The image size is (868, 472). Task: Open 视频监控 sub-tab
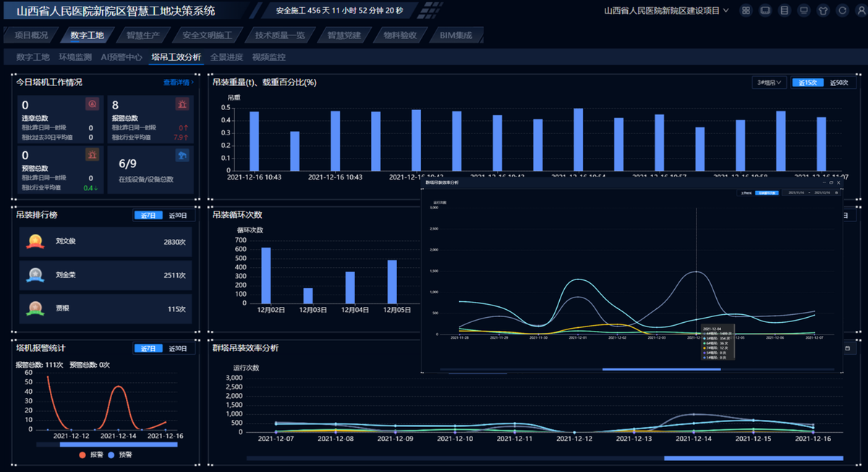pos(268,57)
